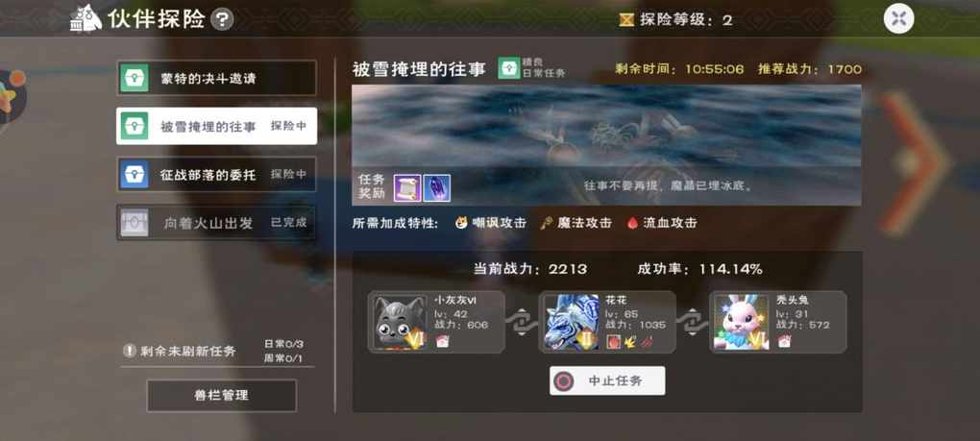This screenshot has width=980, height=441.
Task: Open 兽栏管理 management button
Action: 221,396
